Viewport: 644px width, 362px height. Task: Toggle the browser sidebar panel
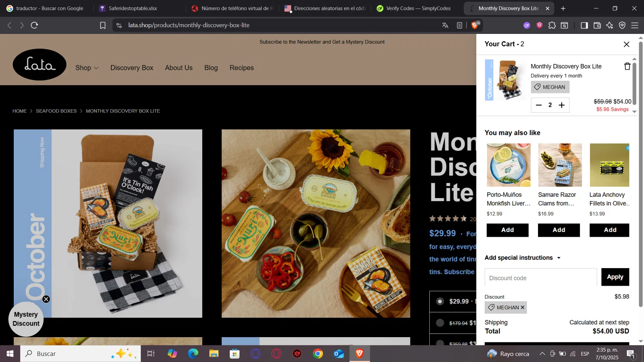584,25
